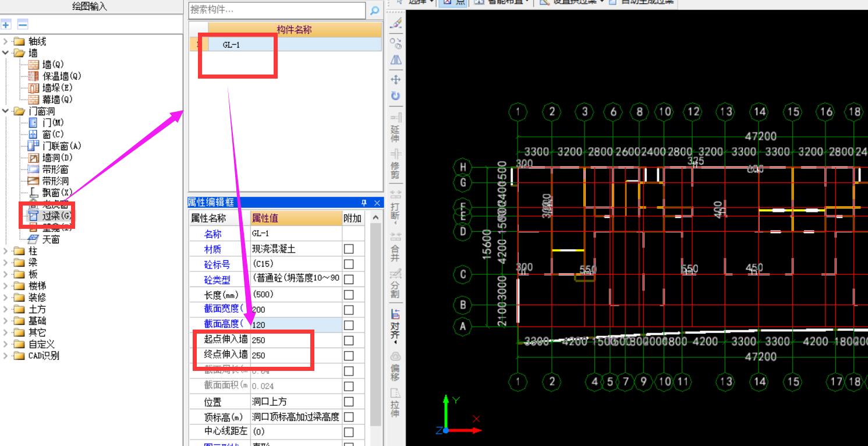Expand the 楼梯 folder

pyautogui.click(x=5, y=286)
